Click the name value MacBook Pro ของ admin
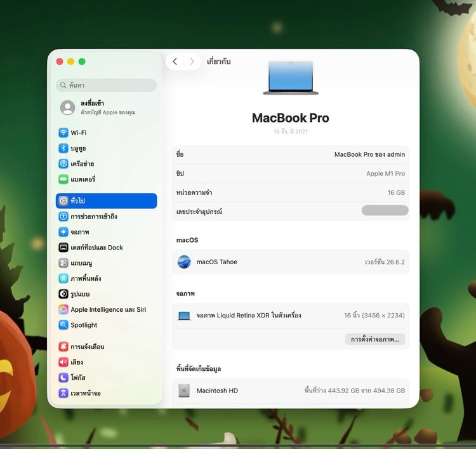 coord(369,154)
